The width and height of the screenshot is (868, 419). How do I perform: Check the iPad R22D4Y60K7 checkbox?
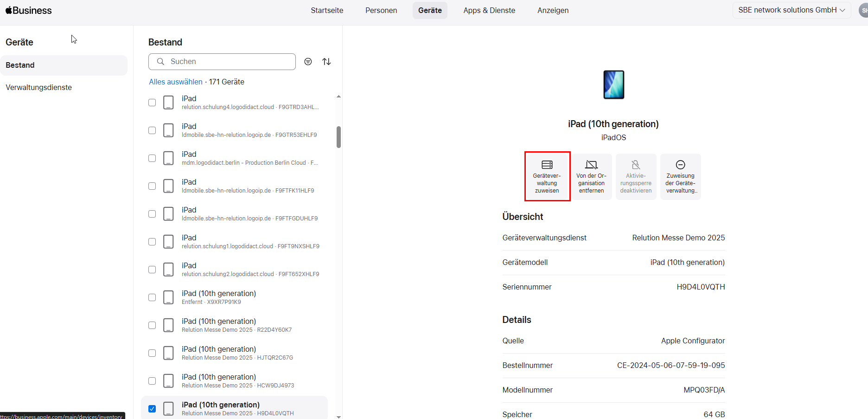pos(152,325)
